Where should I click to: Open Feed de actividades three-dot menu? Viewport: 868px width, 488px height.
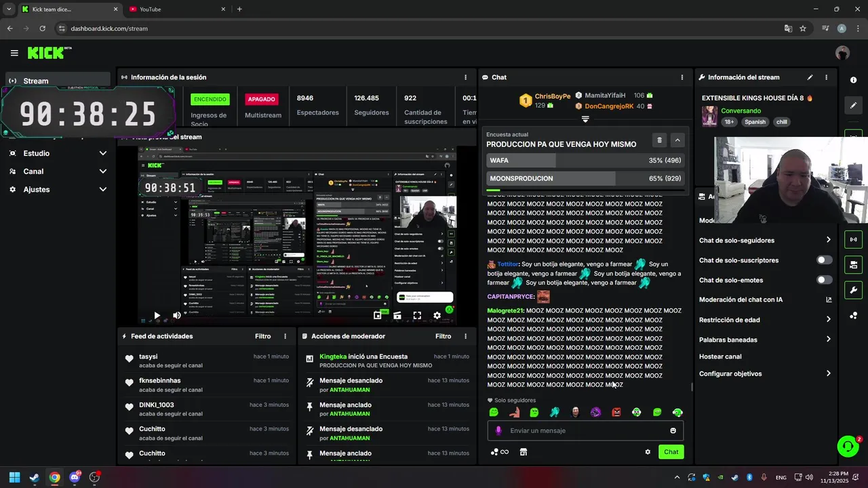(285, 336)
